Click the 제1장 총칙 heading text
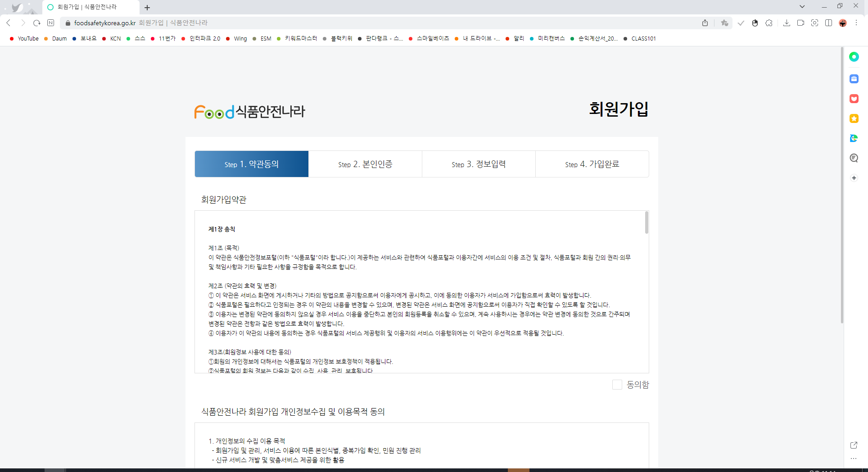This screenshot has height=472, width=868. tap(222, 229)
